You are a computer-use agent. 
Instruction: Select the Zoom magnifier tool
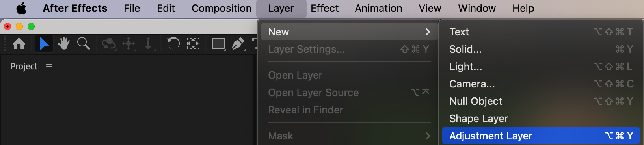(83, 43)
